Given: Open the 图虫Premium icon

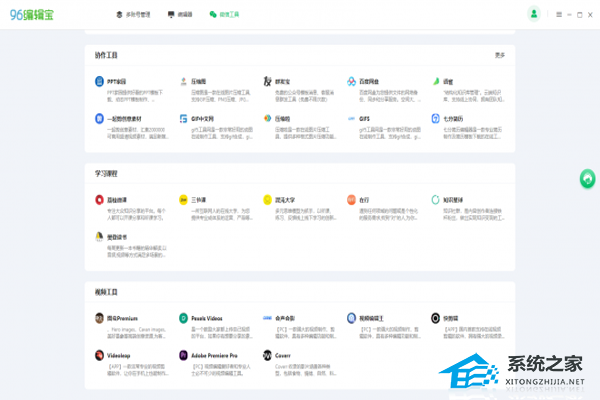Looking at the screenshot, I should [99, 318].
